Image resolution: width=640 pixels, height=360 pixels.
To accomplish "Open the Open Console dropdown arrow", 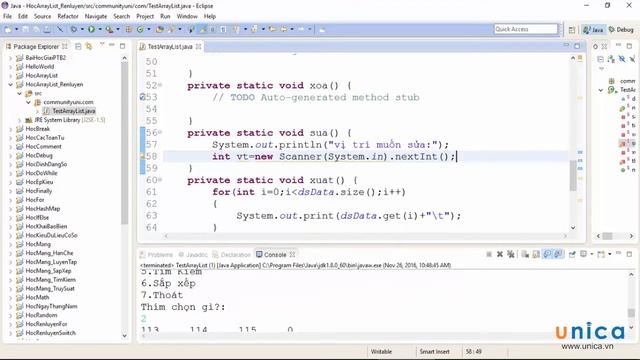I will [609, 254].
